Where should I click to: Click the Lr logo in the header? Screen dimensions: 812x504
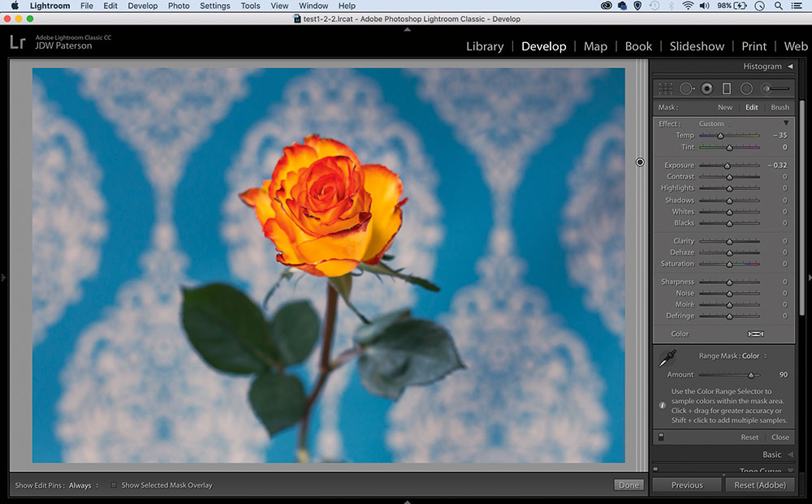click(x=18, y=42)
